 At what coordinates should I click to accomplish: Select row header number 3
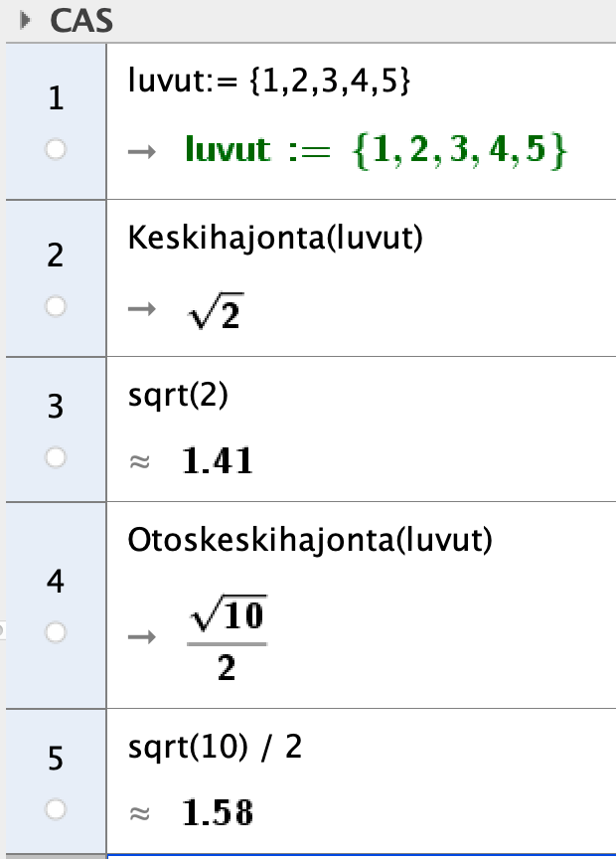pyautogui.click(x=56, y=407)
